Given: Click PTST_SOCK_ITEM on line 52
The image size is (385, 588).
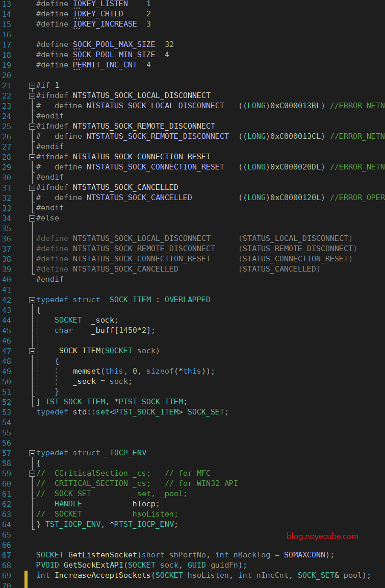Looking at the screenshot, I should (x=150, y=402).
